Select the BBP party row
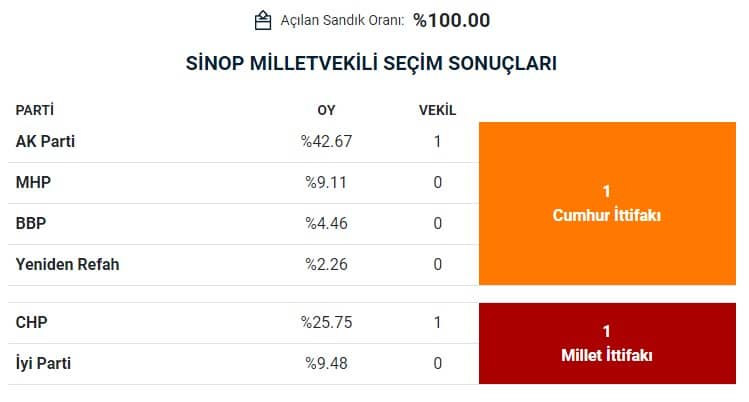749x402 pixels. 243,223
